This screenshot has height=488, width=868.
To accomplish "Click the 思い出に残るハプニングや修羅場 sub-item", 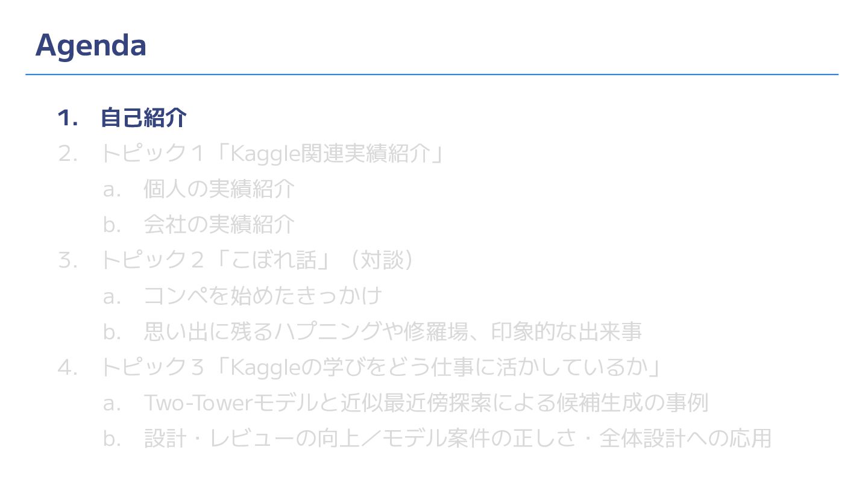I will pyautogui.click(x=392, y=331).
